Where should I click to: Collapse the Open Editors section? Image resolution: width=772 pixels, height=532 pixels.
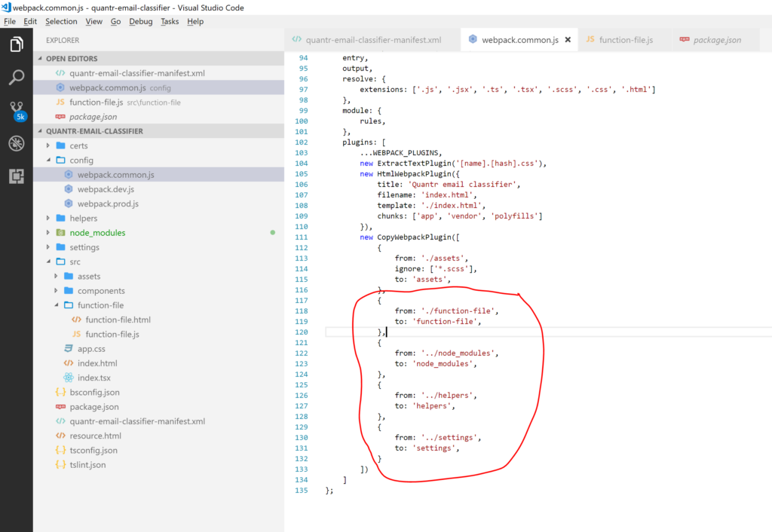coord(41,58)
